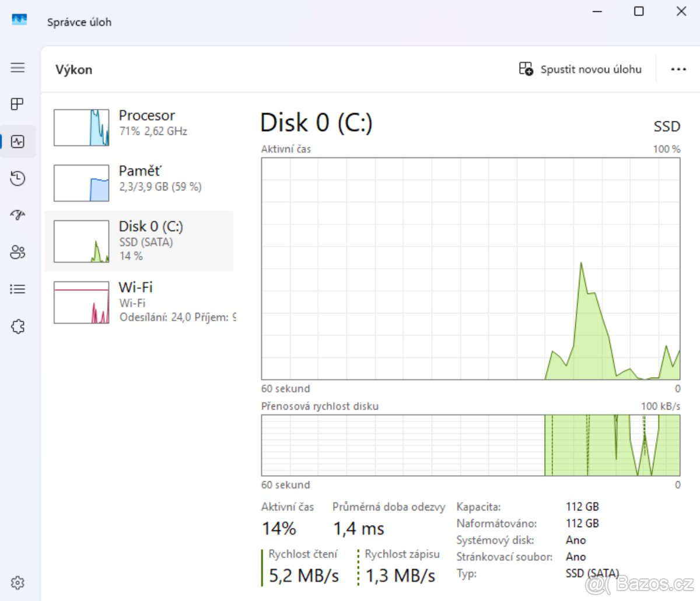Select the Paměť memory entry
This screenshot has width=700, height=601.
pos(140,178)
